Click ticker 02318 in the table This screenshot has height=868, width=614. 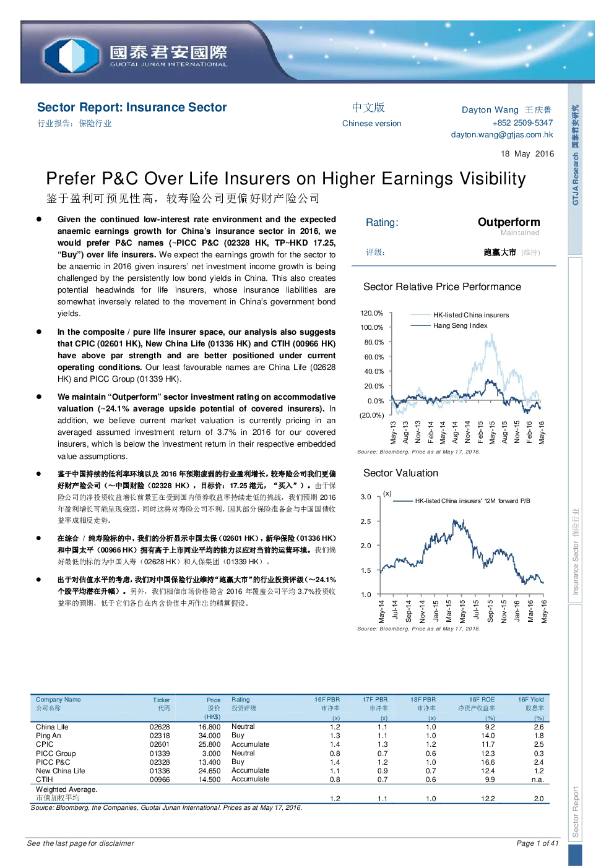160,736
